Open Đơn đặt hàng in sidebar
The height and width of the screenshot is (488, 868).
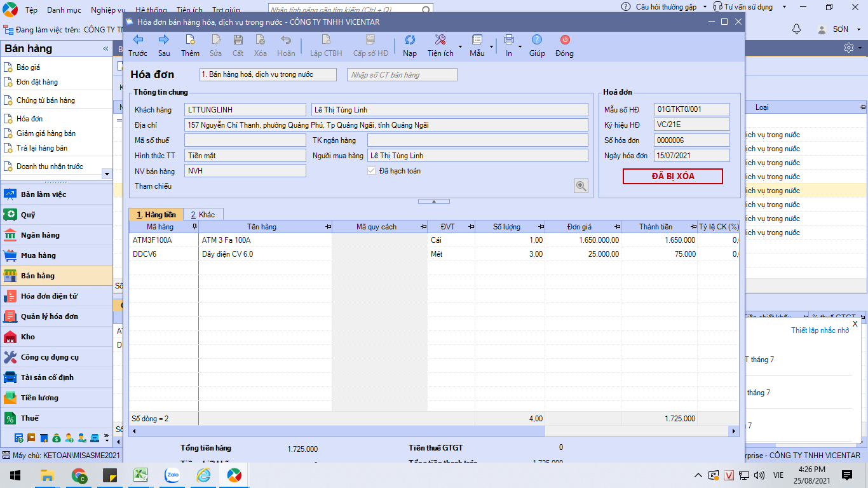pyautogui.click(x=37, y=82)
